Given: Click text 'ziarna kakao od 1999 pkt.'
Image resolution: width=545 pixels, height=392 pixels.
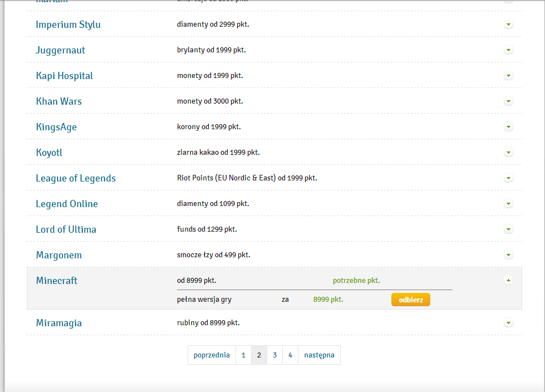Looking at the screenshot, I should point(218,152).
